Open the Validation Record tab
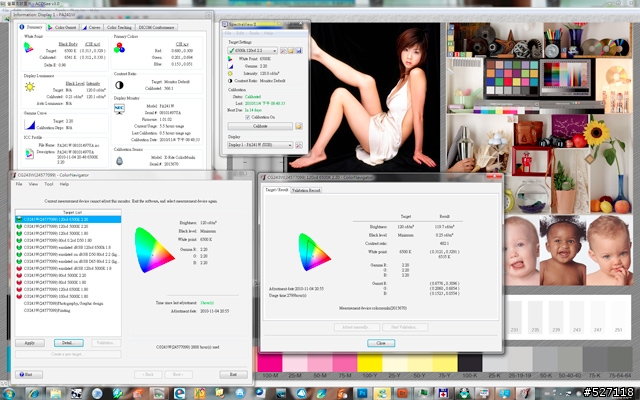Viewport: 640px width, 400px height. (306, 190)
